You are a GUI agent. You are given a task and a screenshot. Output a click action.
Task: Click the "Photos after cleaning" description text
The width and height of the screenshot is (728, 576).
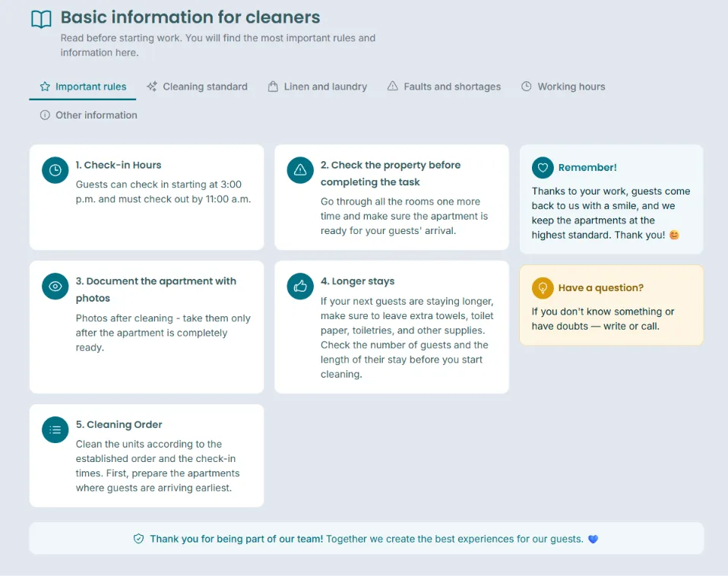(163, 333)
